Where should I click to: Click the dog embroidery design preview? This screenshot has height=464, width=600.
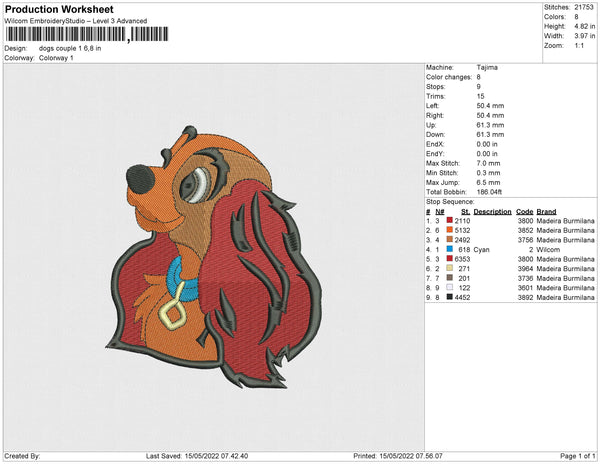214,257
